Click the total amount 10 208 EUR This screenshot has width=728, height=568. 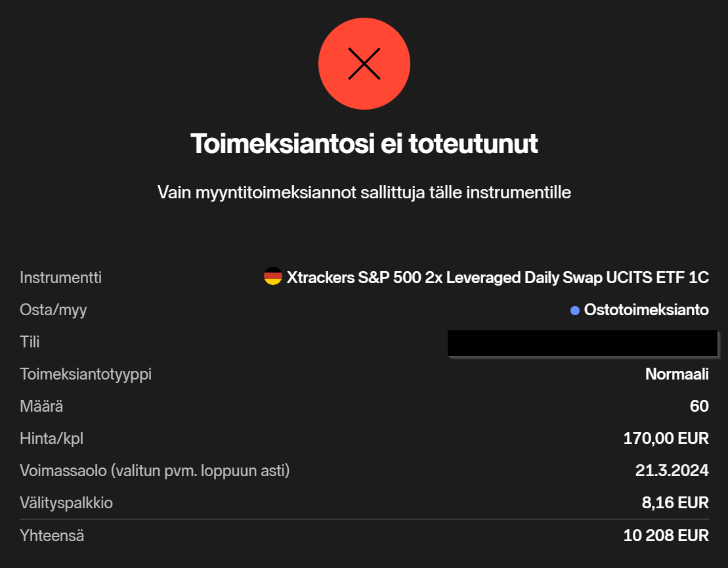point(666,536)
